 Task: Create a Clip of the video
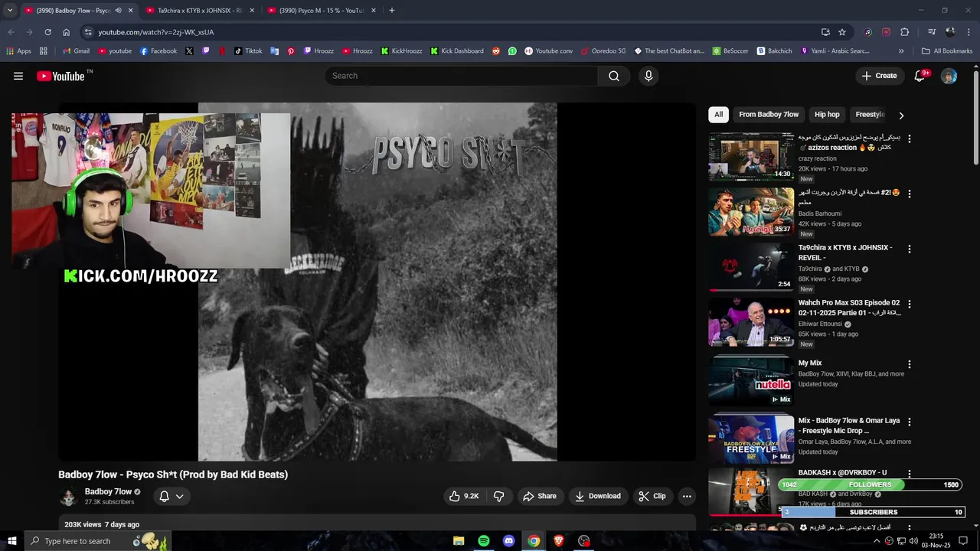[x=652, y=496]
